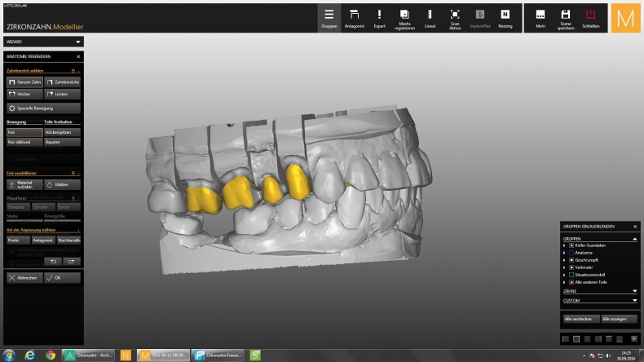The height and width of the screenshot is (362, 644).
Task: Expand the Geschrumpft tree row
Action: 564,260
